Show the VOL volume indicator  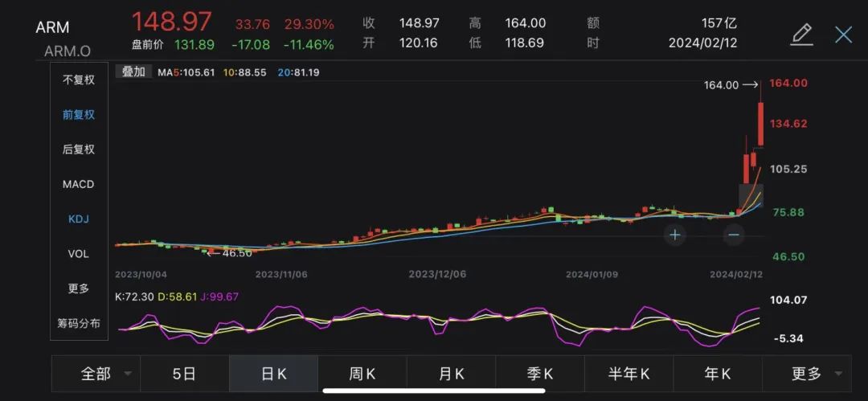[x=79, y=253]
